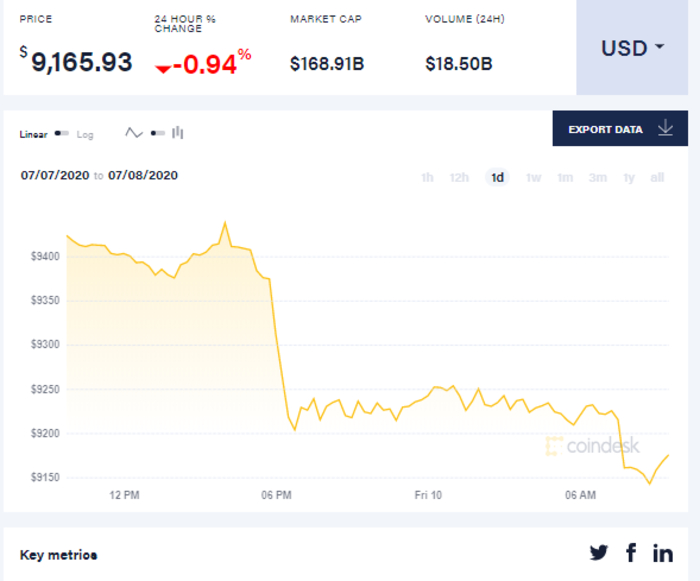Click the coindesk watermark logo

(593, 446)
